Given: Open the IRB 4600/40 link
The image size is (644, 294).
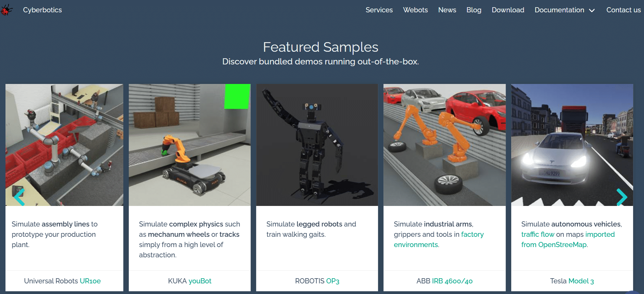Looking at the screenshot, I should (452, 281).
